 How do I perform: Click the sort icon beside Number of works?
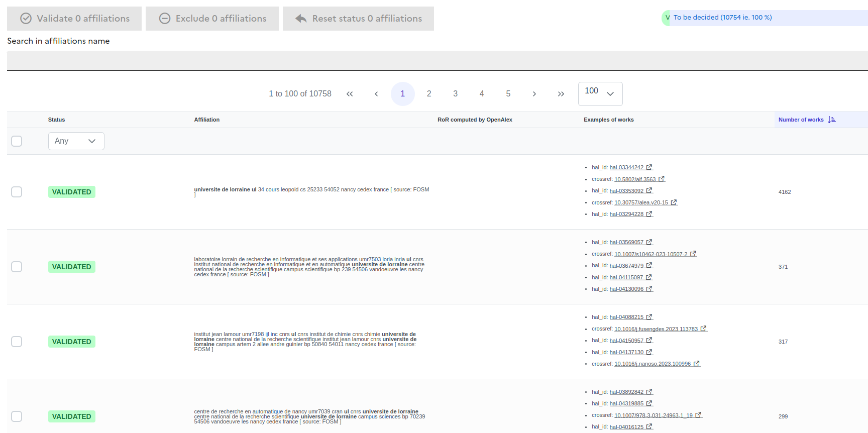(832, 120)
